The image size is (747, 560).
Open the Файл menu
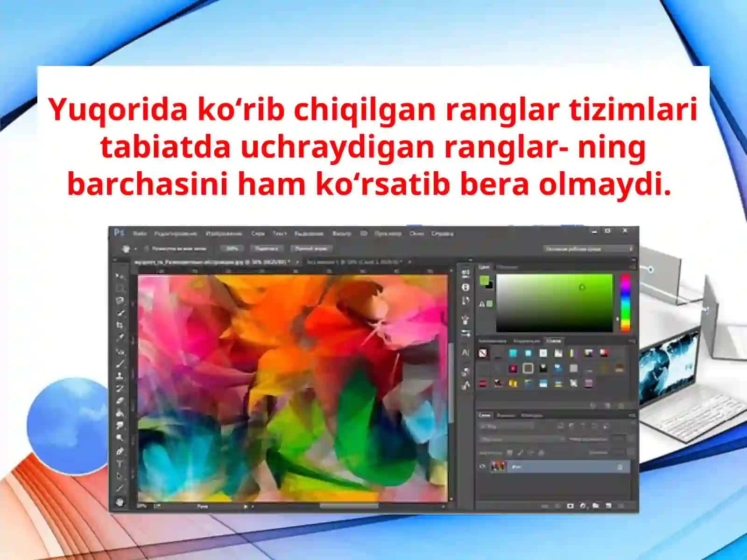pyautogui.click(x=140, y=233)
